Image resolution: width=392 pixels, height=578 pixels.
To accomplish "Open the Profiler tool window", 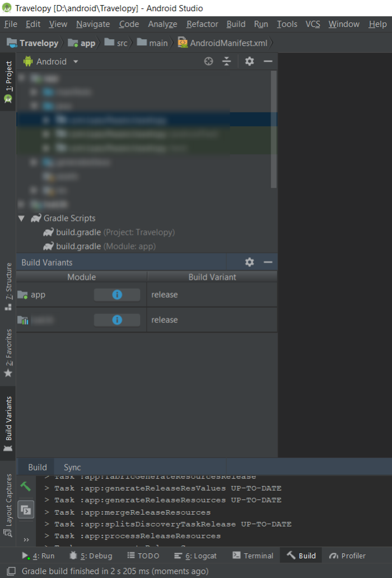I will (347, 556).
